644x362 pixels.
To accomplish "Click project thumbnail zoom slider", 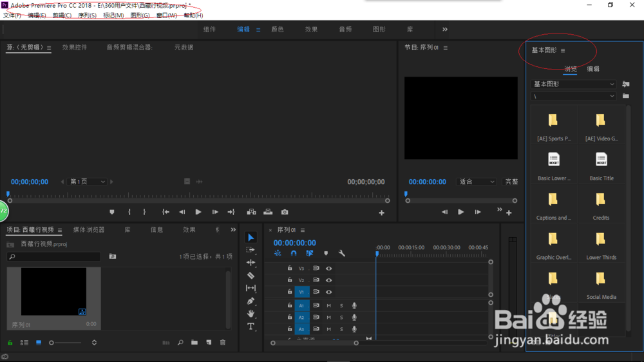I will tap(66, 342).
